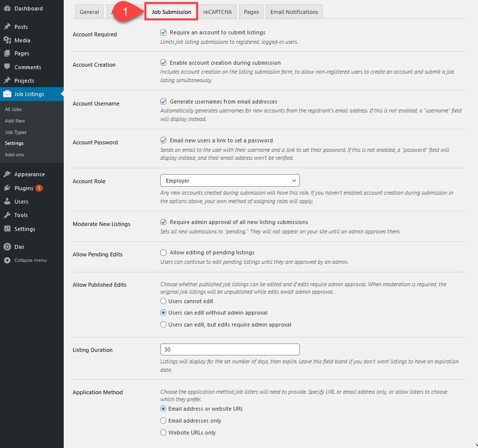Go to Add New job listing
The height and width of the screenshot is (448, 478).
[x=15, y=120]
